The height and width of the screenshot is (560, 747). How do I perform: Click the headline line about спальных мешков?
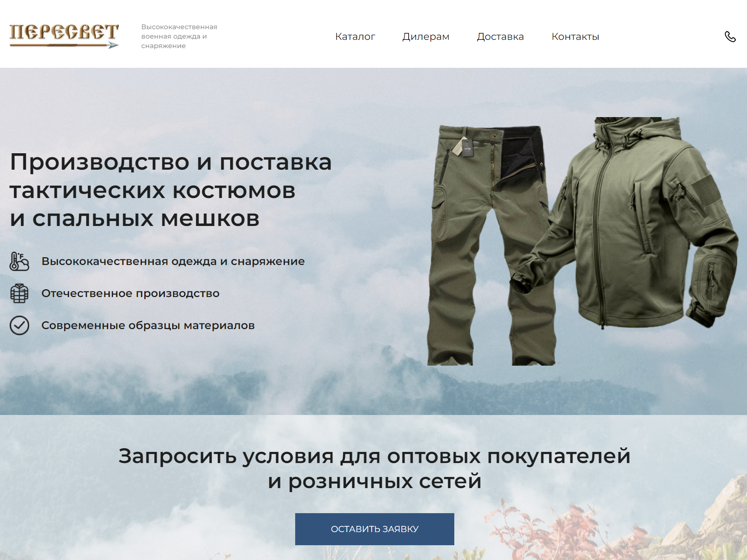(135, 219)
